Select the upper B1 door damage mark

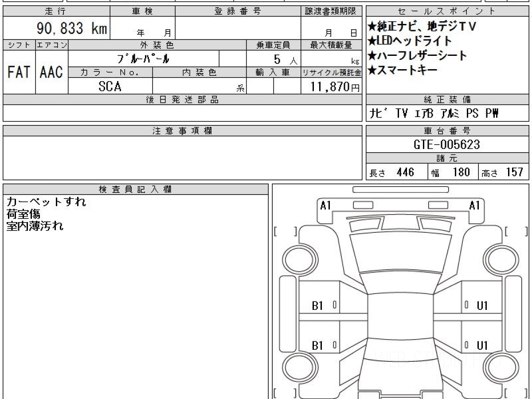[318, 306]
